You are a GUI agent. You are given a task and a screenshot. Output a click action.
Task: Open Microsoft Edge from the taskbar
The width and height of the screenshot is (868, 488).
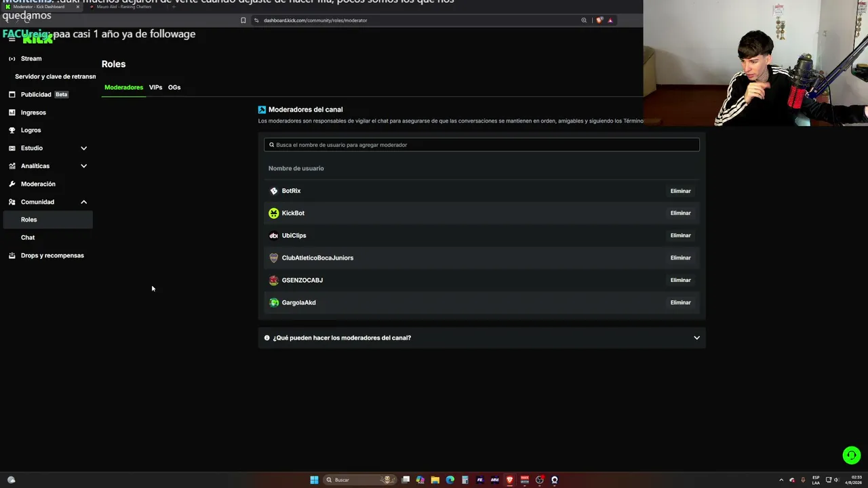pos(450,480)
